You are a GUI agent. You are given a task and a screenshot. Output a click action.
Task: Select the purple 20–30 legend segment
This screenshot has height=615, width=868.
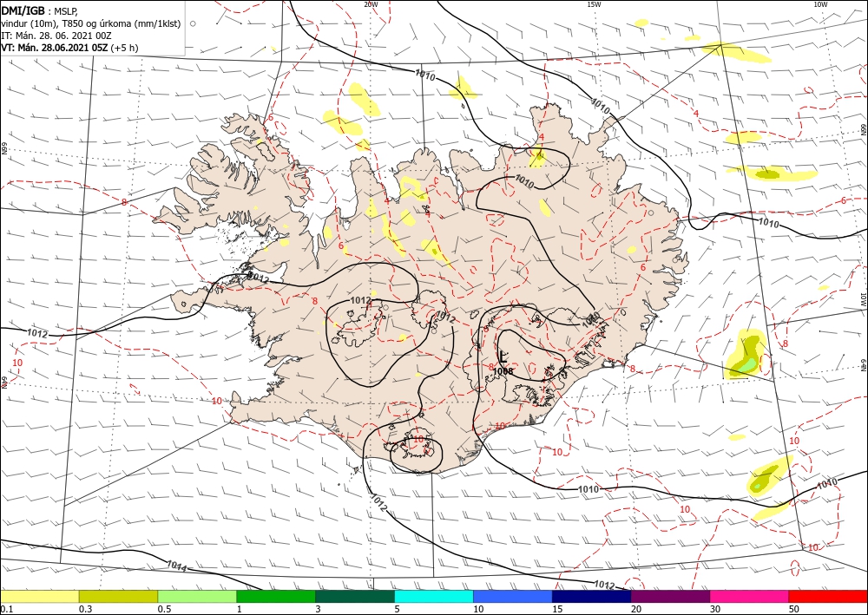pos(670,596)
